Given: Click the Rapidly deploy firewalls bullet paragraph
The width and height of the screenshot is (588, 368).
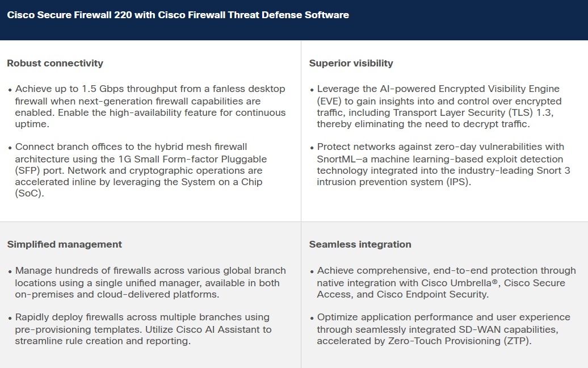Looking at the screenshot, I should (x=143, y=329).
